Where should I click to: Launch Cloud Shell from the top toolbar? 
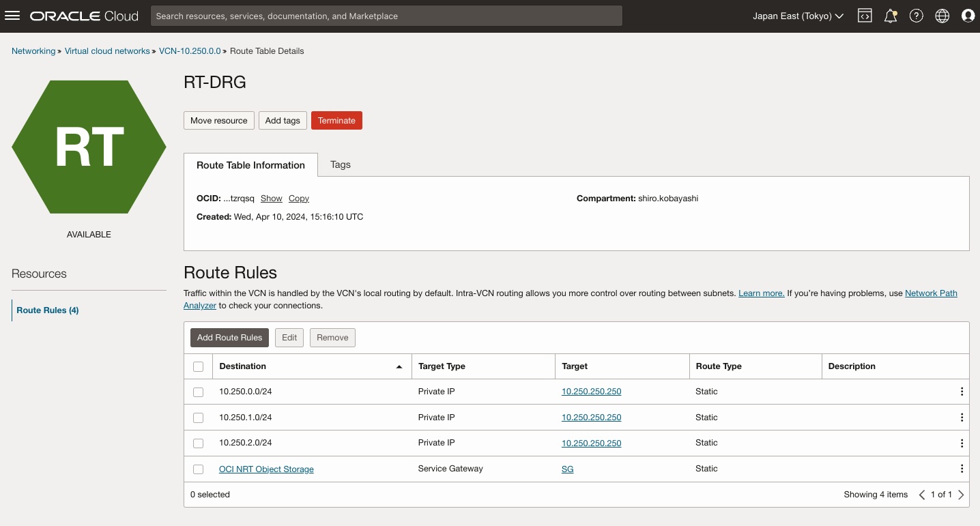tap(865, 16)
